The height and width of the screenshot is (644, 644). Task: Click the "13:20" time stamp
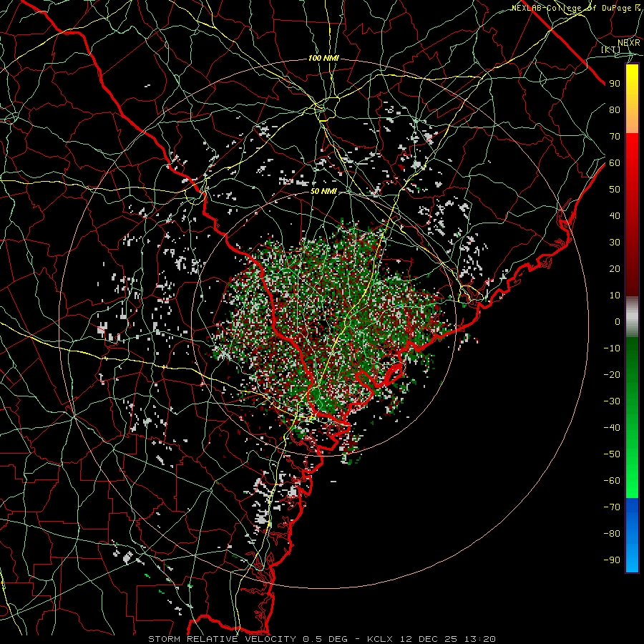tap(480, 639)
